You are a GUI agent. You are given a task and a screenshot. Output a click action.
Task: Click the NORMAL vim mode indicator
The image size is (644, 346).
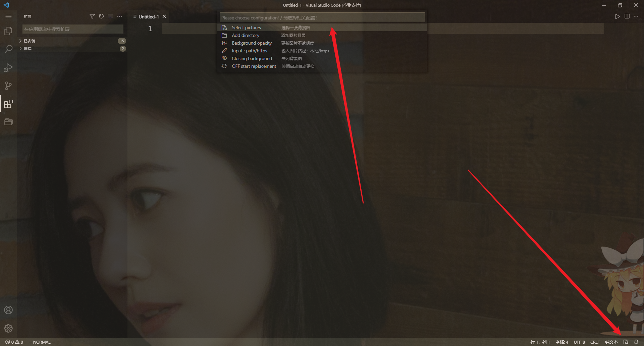pos(42,342)
